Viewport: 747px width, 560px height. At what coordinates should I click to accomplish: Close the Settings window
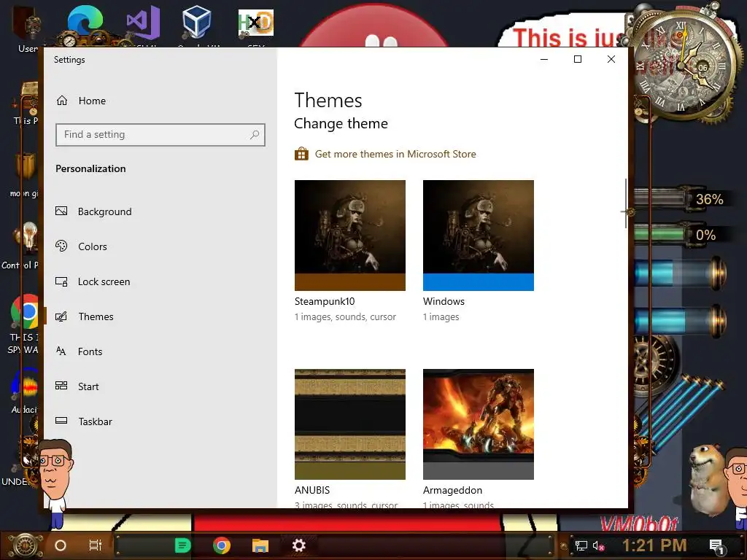[x=611, y=59]
